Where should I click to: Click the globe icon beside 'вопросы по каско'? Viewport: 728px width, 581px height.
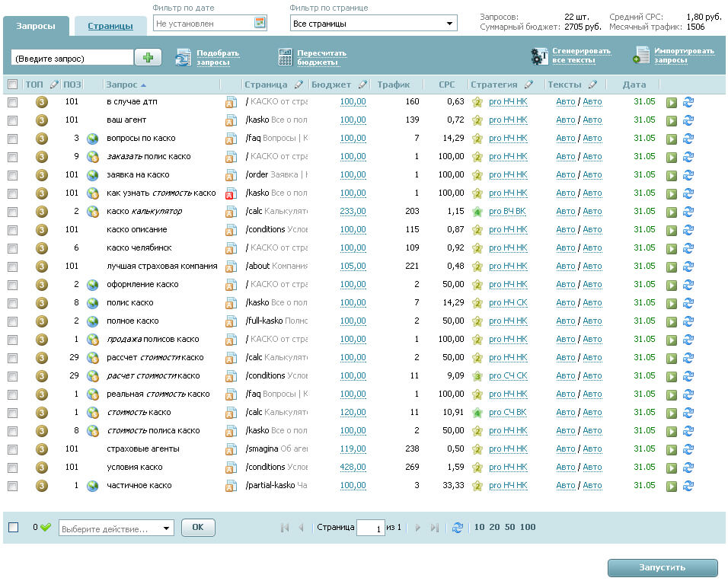(x=93, y=139)
